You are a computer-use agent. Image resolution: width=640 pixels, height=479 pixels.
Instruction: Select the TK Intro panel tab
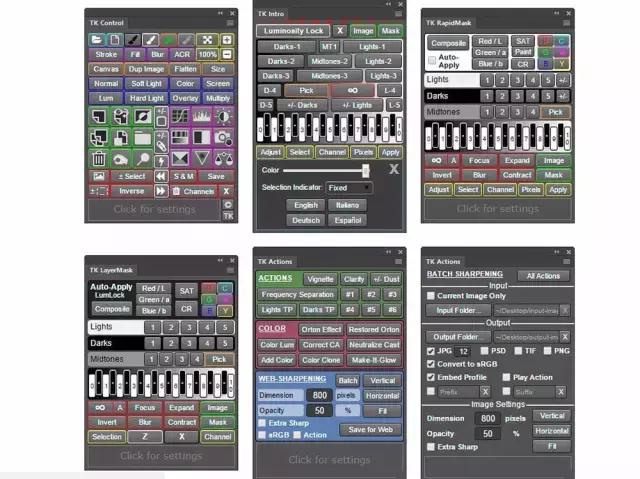[271, 14]
